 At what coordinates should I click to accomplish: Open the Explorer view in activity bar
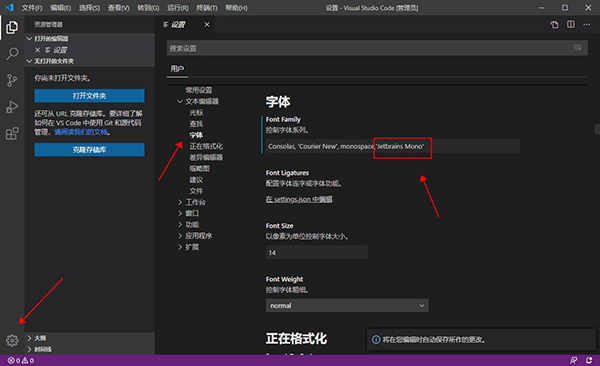tap(12, 27)
